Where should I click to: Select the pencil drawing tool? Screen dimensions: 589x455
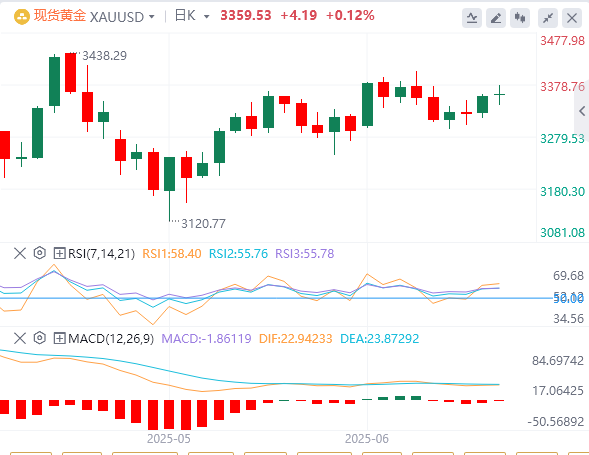click(496, 18)
